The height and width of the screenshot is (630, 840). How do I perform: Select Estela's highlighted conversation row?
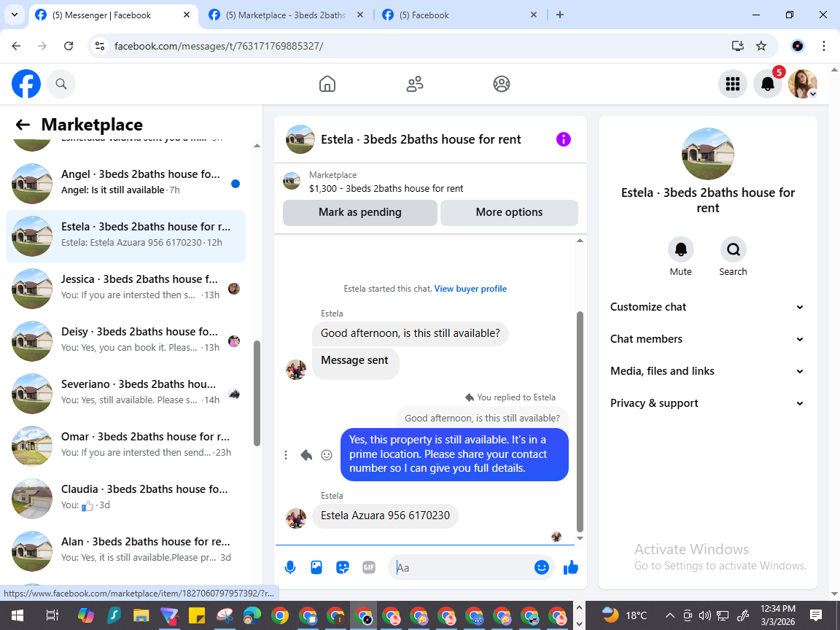click(x=125, y=236)
